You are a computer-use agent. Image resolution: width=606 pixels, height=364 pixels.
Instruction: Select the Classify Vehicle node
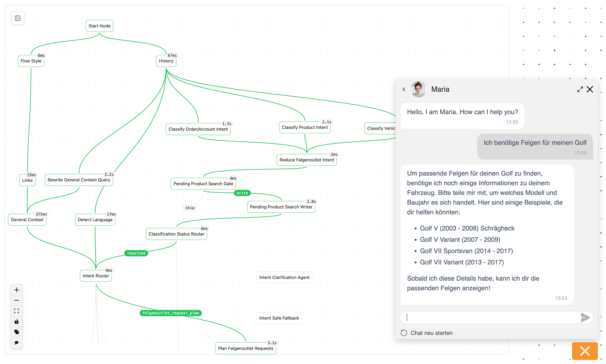[x=380, y=128]
